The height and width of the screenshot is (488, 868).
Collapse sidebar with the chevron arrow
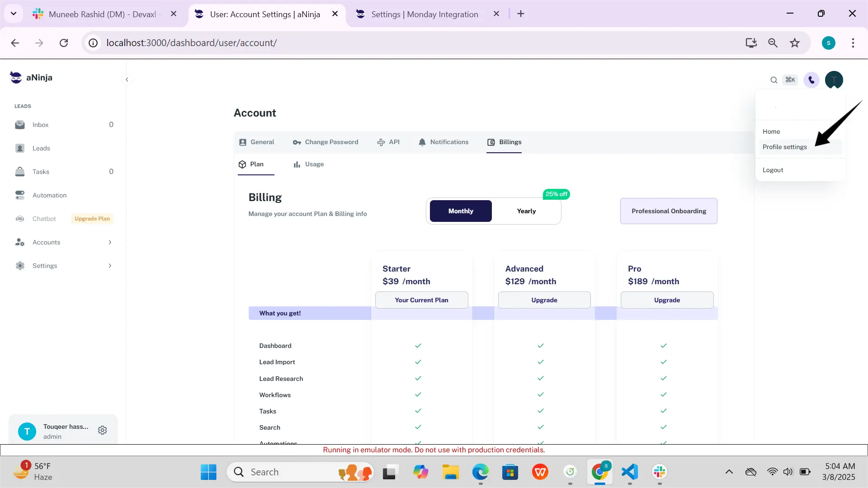click(x=127, y=80)
